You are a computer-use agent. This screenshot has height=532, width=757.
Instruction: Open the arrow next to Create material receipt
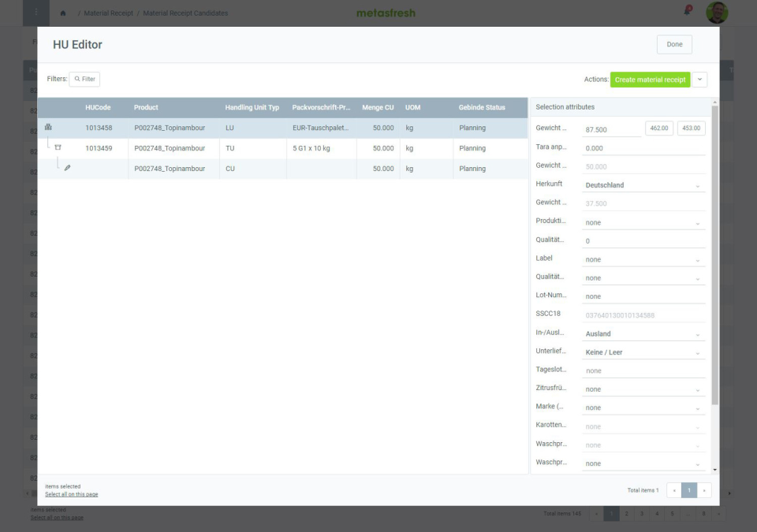(701, 79)
